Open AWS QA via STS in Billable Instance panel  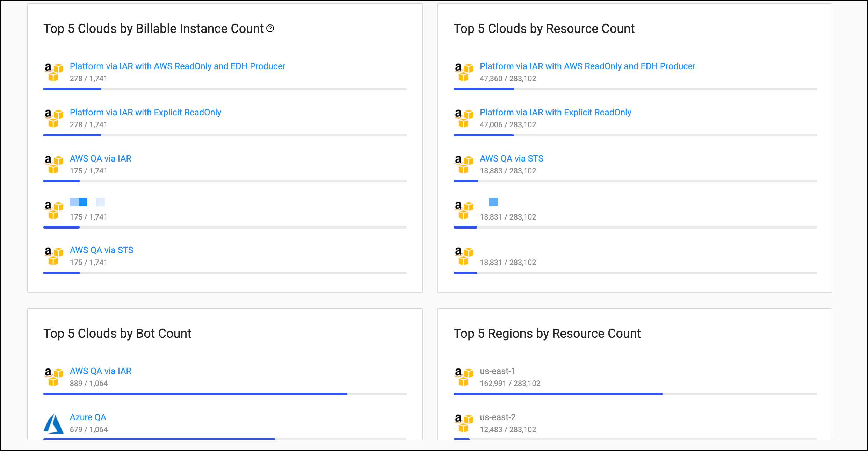101,250
